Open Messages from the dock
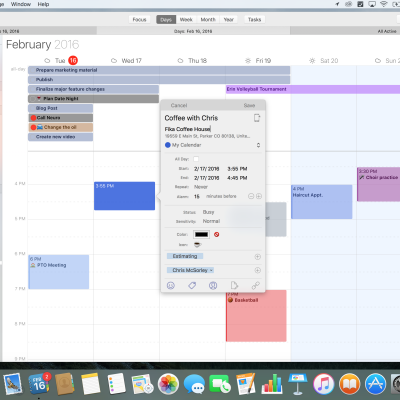 [194, 384]
